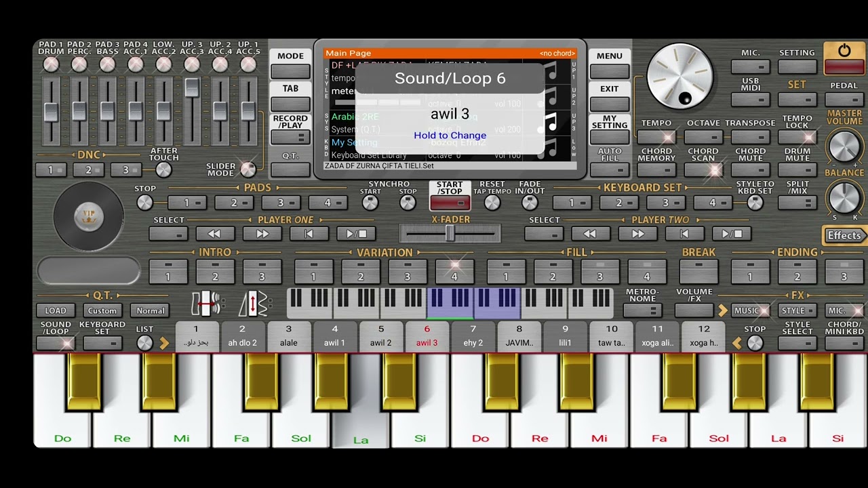Image resolution: width=868 pixels, height=488 pixels.
Task: Click the modulation arrow icon
Action: (254, 304)
